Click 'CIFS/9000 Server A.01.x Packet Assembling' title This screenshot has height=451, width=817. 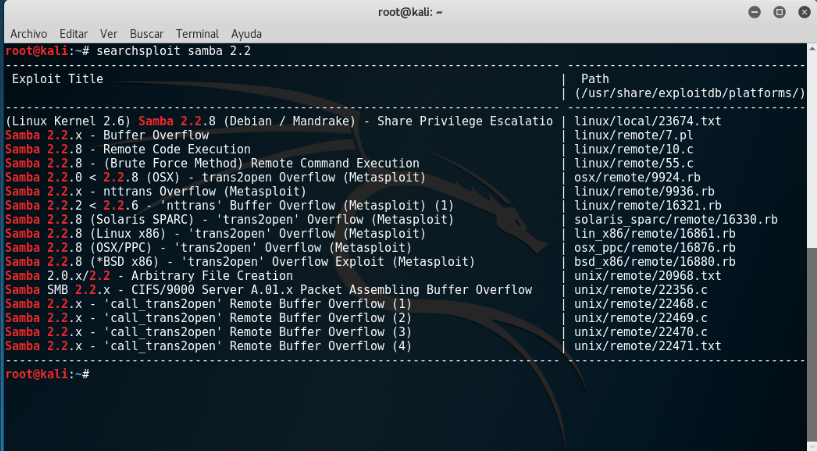click(x=276, y=290)
